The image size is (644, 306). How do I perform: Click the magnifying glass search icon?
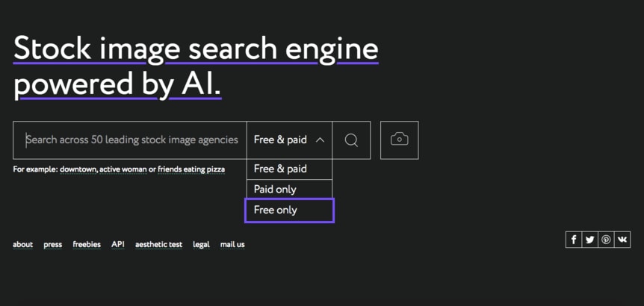[351, 140]
